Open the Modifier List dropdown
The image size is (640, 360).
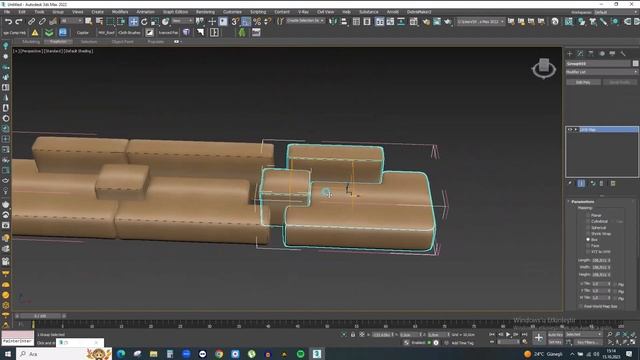point(602,72)
